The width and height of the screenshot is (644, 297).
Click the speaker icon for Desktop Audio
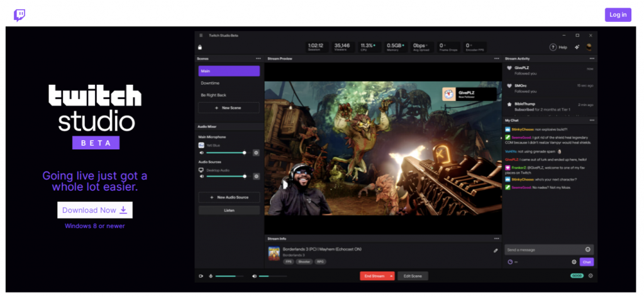[202, 176]
